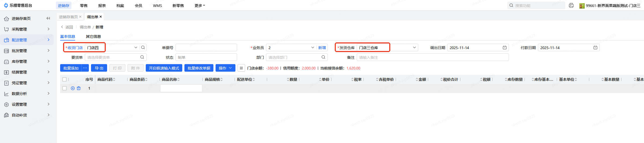This screenshot has width=644, height=143.
Task: Click the search icon in 部门 field
Action: coord(323,57)
